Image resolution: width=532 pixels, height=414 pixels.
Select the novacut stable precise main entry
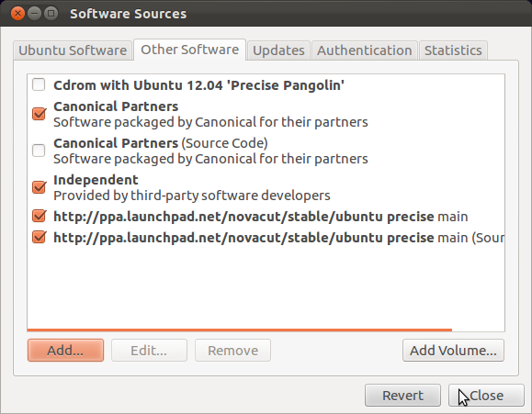pyautogui.click(x=266, y=217)
